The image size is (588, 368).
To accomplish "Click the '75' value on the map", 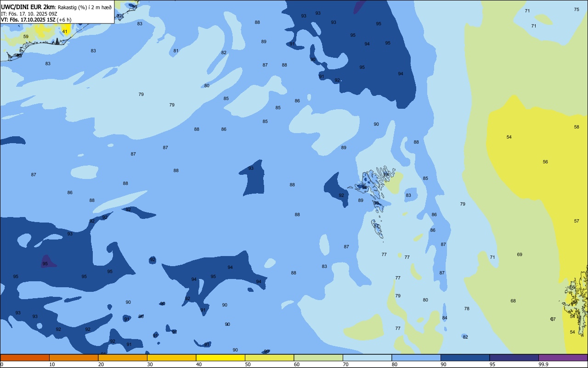I will (577, 10).
